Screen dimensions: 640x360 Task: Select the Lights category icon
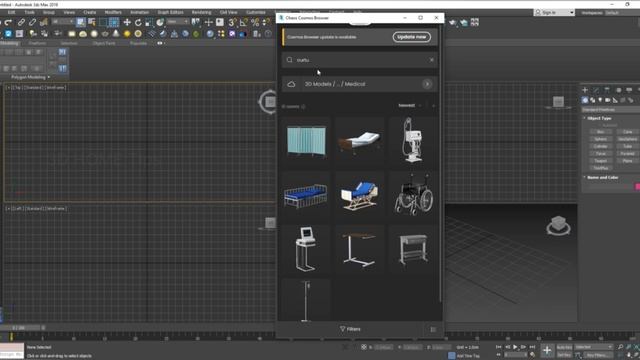600,100
